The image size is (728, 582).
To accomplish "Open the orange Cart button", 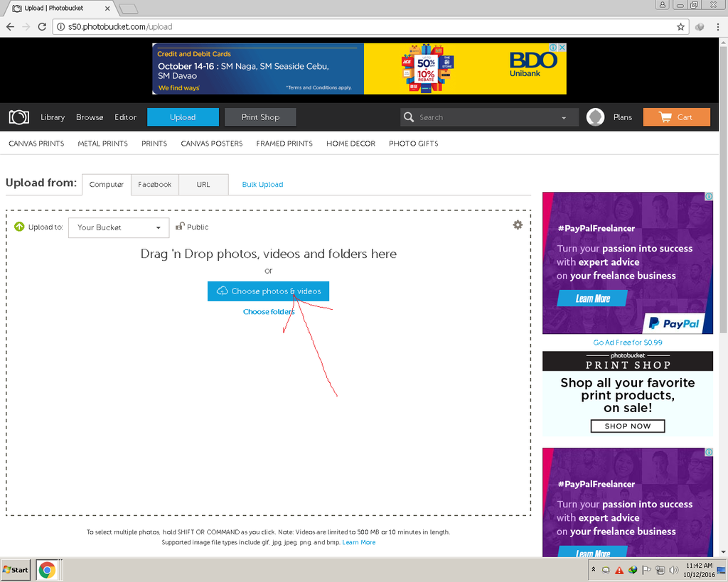I will tap(676, 117).
